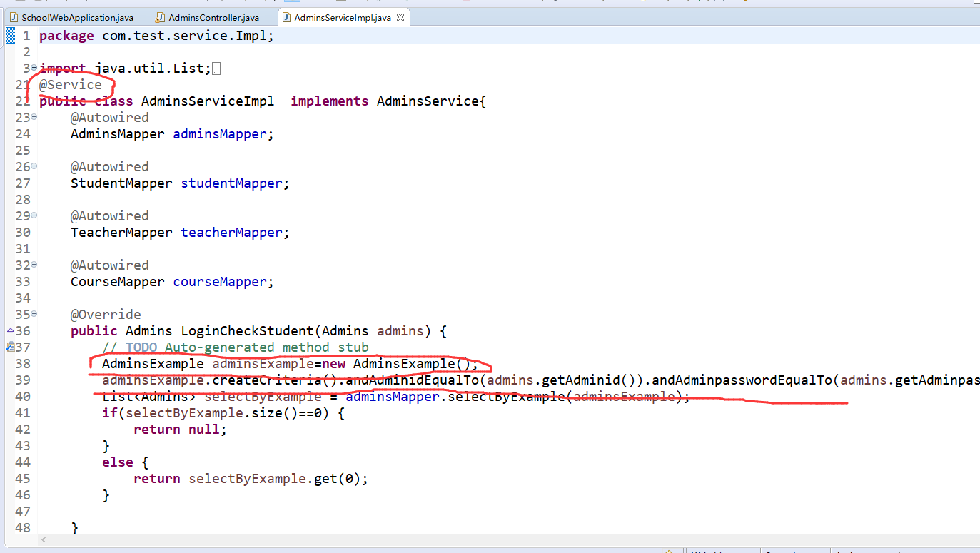Collapse the LoginCheckStudent method at line 35

(x=34, y=314)
